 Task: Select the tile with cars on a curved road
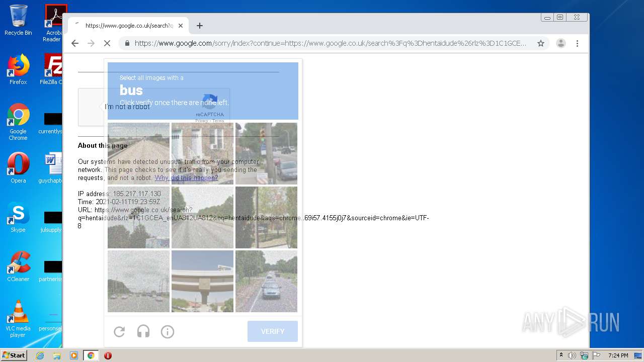click(x=266, y=281)
